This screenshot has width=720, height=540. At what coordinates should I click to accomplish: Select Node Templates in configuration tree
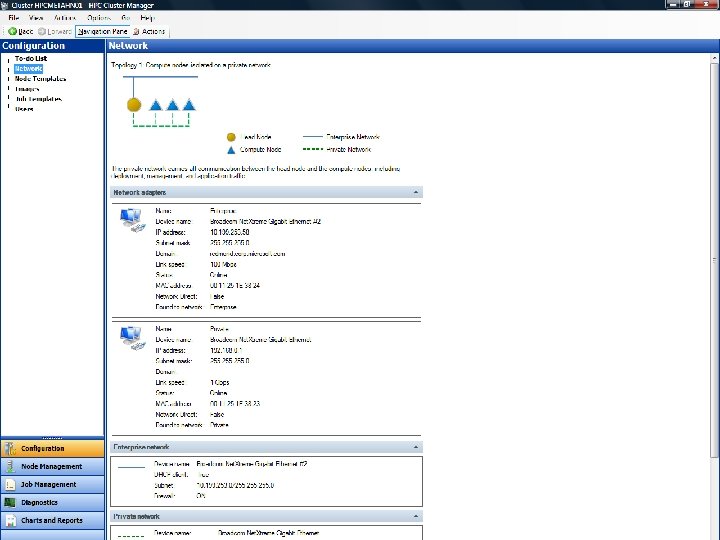[40, 79]
